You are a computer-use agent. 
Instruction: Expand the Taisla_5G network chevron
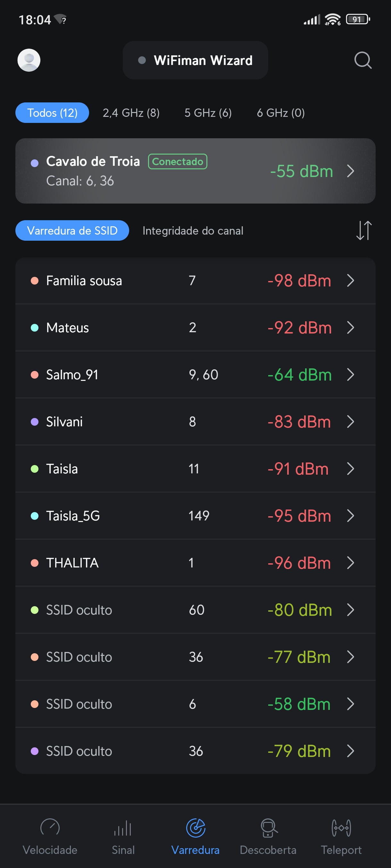point(351,516)
